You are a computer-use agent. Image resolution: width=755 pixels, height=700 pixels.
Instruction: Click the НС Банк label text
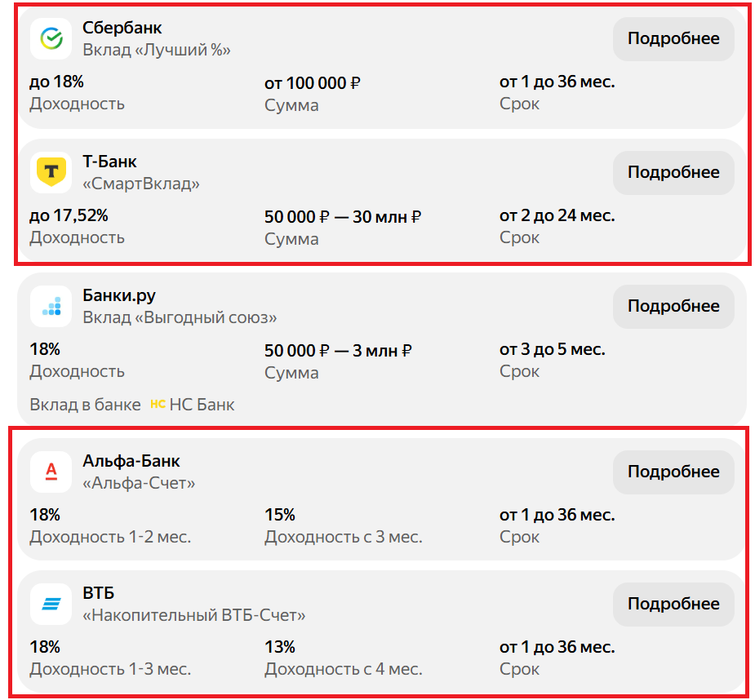pos(202,405)
